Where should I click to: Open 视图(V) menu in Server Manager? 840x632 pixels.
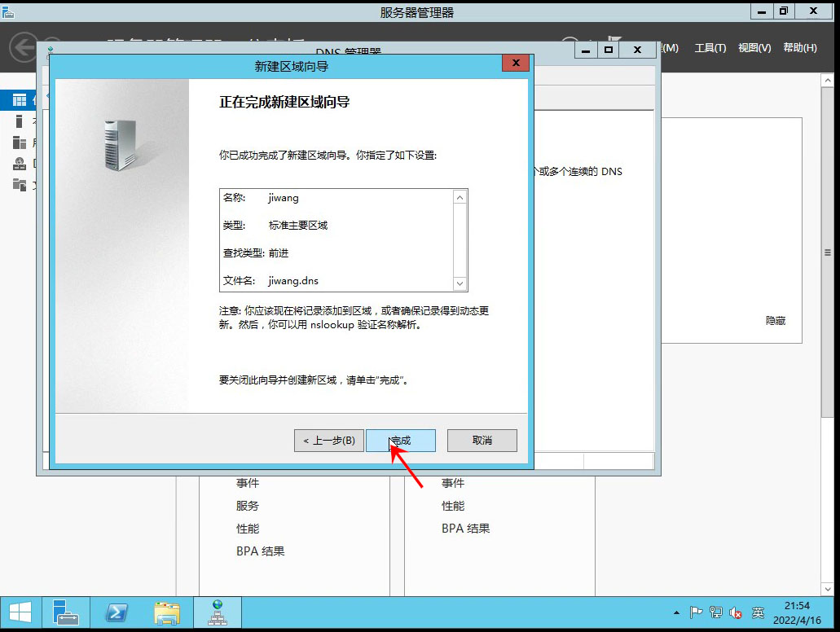[x=754, y=48]
